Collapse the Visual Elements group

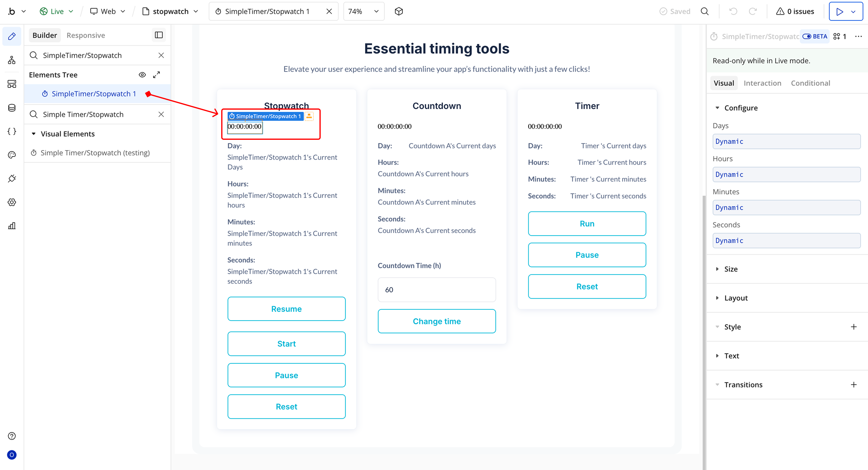[34, 134]
